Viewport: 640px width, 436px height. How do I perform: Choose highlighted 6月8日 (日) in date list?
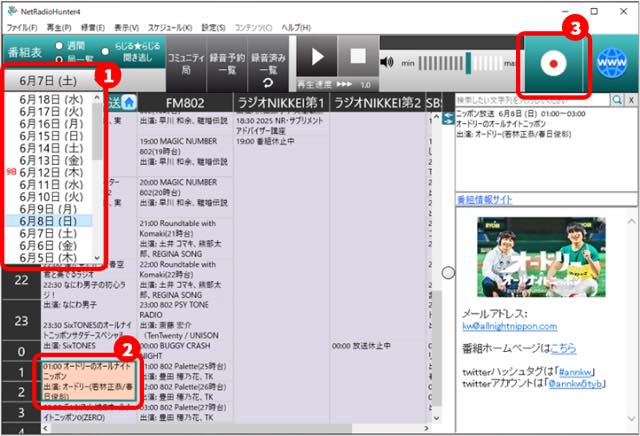48,221
